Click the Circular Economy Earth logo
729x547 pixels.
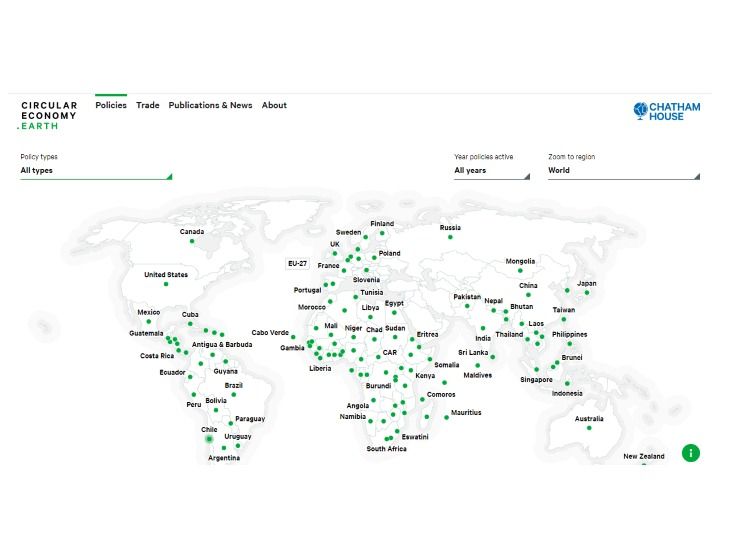48,115
